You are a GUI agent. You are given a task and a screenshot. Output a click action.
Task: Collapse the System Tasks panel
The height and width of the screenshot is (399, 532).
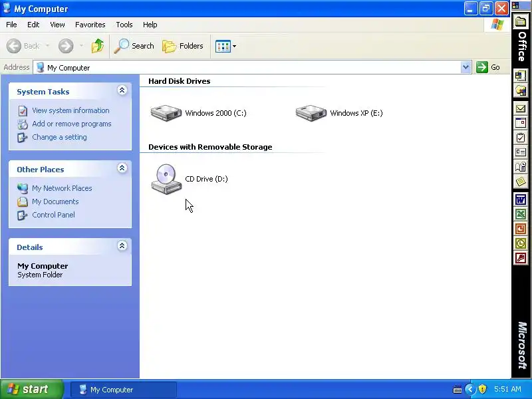pyautogui.click(x=122, y=90)
